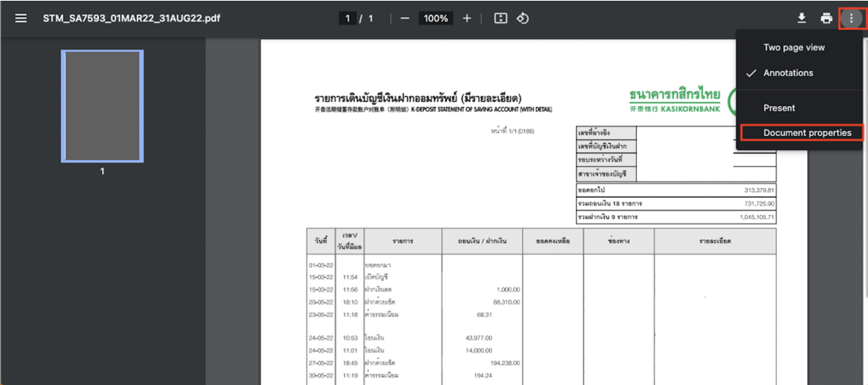The width and height of the screenshot is (868, 385).
Task: Toggle the sidebar with the hamburger menu icon
Action: click(21, 18)
